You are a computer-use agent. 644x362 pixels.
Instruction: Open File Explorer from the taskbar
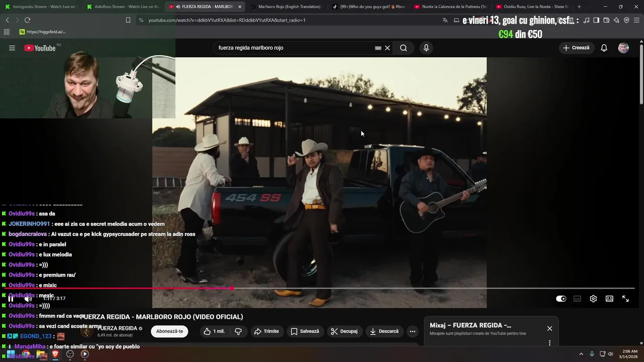[x=41, y=354]
